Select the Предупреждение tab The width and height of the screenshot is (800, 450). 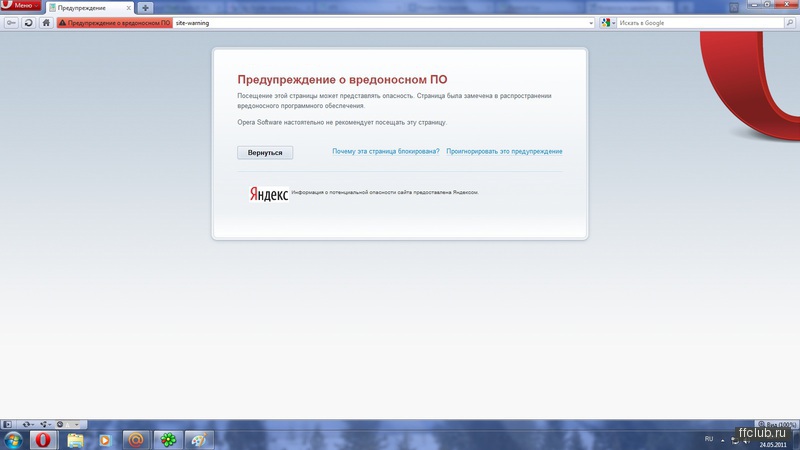pos(90,8)
